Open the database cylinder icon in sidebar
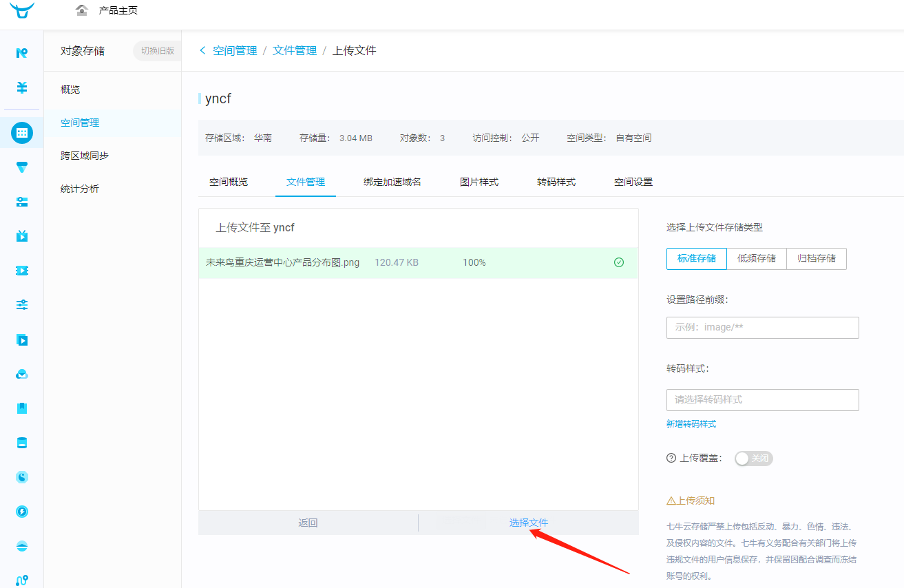This screenshot has height=588, width=904. click(x=22, y=443)
